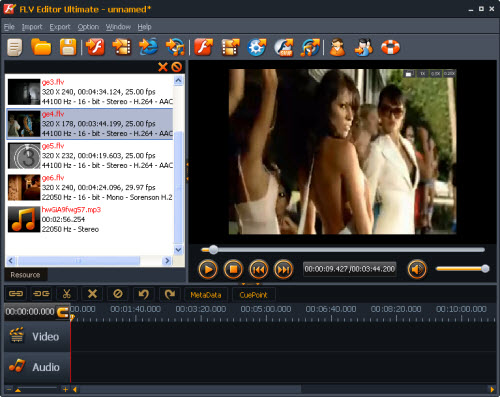Open the Help menu
Image resolution: width=500 pixels, height=397 pixels.
pyautogui.click(x=144, y=27)
